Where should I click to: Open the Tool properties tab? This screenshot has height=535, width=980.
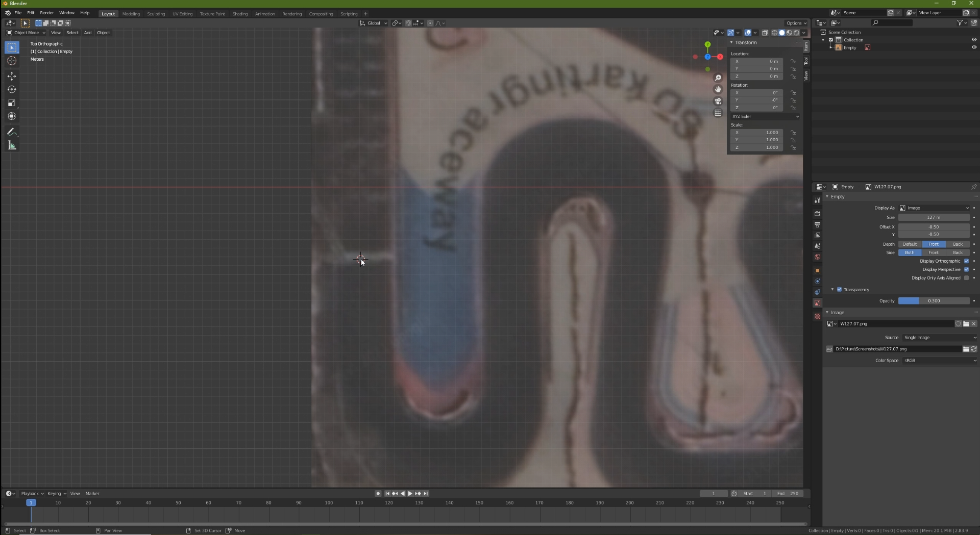tap(817, 200)
